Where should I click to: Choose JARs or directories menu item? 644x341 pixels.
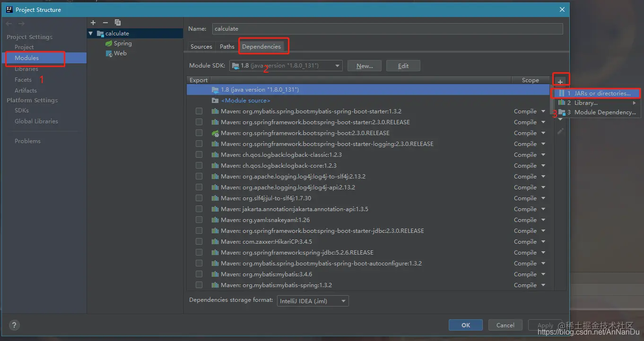click(x=597, y=94)
